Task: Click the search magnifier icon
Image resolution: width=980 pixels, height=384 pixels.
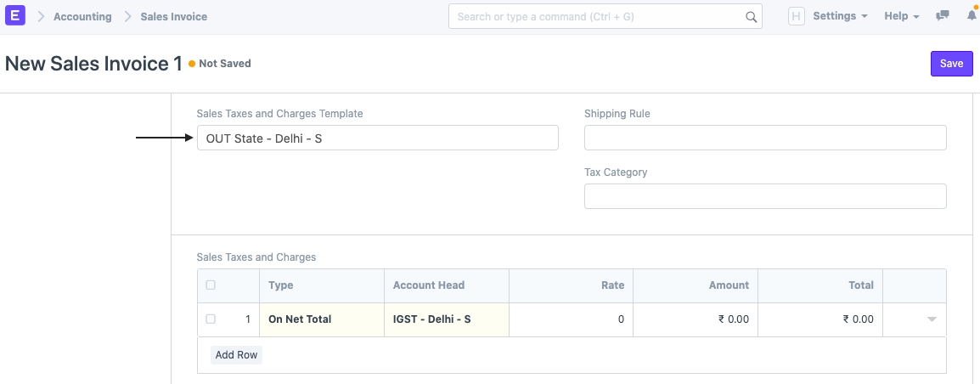Action: click(x=751, y=16)
